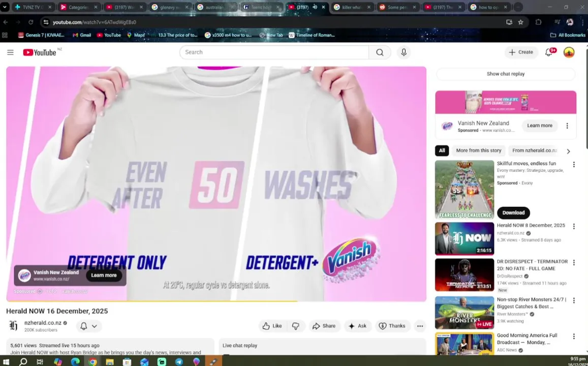Start voice search with microphone icon
Viewport: 588px width, 366px height.
point(404,52)
